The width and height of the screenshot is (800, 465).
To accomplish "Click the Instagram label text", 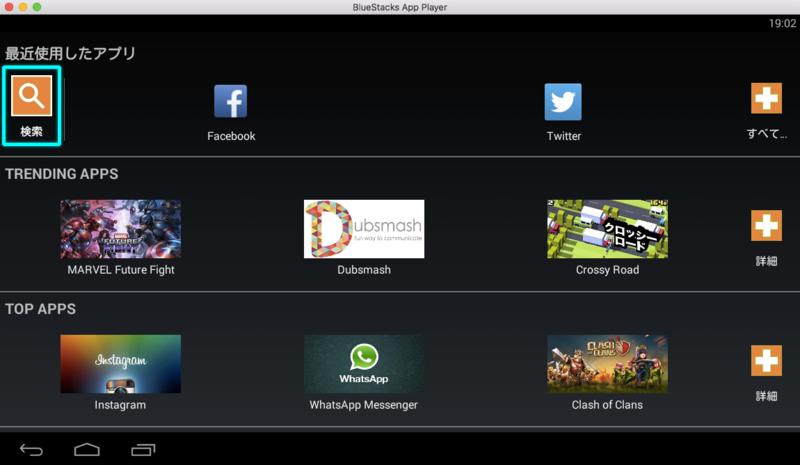I will tap(120, 405).
